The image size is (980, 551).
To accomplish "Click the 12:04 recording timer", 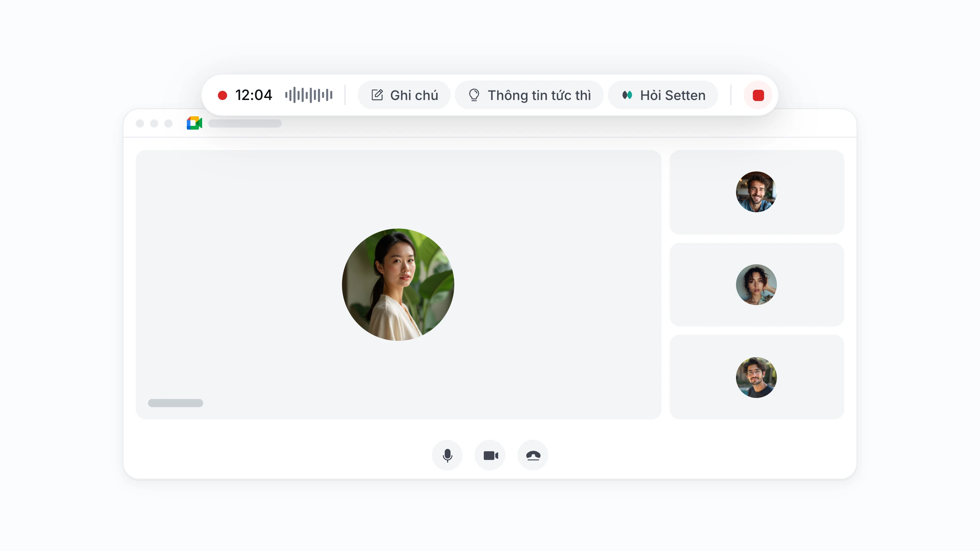I will coord(254,95).
